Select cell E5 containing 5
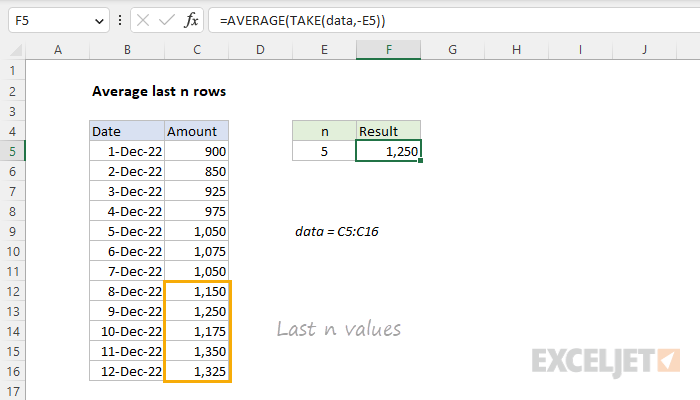The height and width of the screenshot is (400, 700). coord(324,151)
